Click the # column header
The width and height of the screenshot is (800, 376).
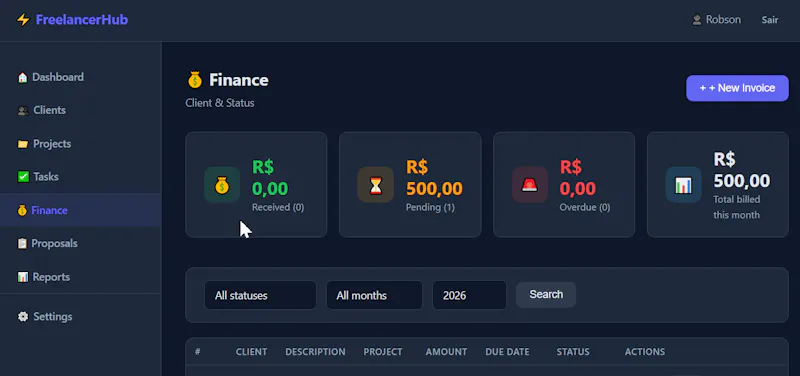pyautogui.click(x=197, y=352)
